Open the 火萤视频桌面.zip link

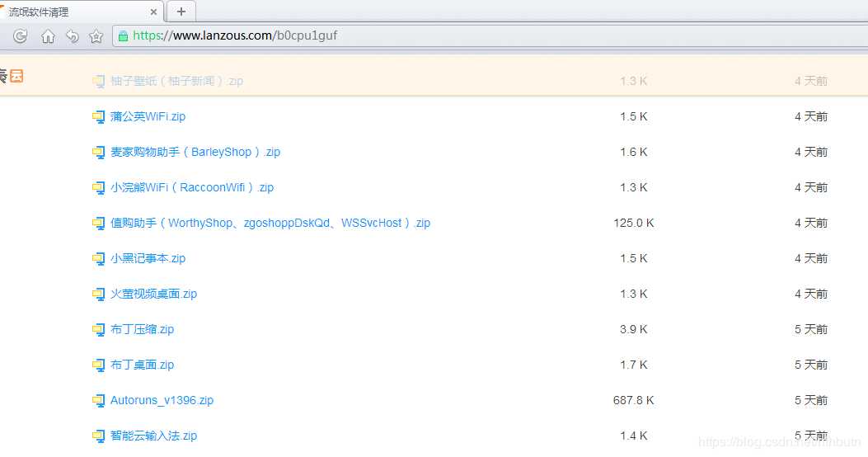tap(154, 294)
